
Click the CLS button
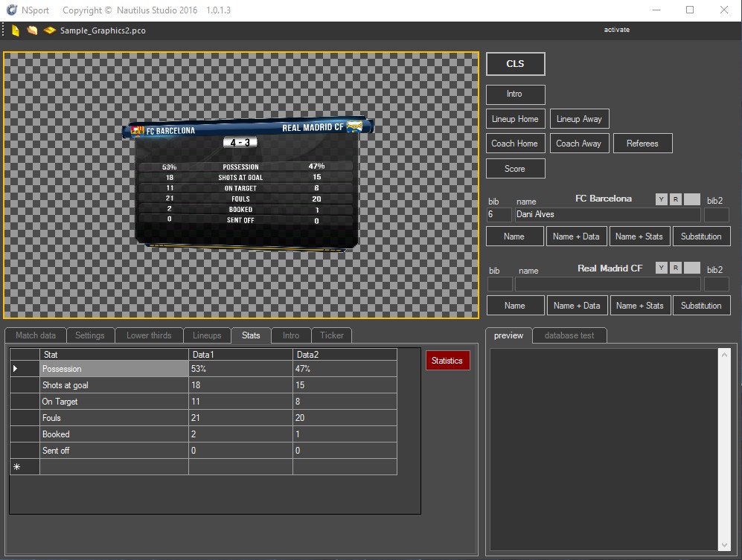(515, 64)
